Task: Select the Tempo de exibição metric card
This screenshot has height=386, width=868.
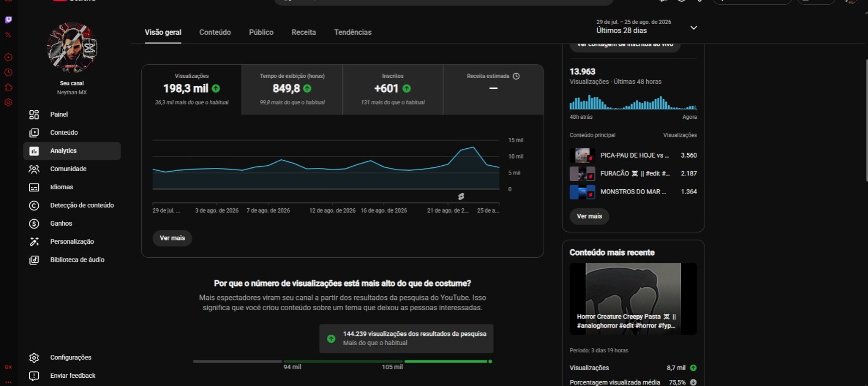Action: click(x=292, y=89)
